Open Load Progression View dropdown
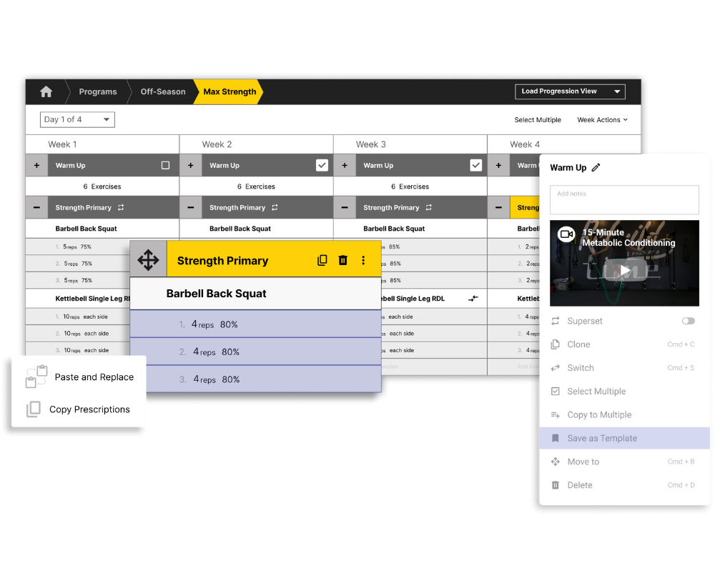Image resolution: width=715 pixels, height=588 pixels. 570,91
